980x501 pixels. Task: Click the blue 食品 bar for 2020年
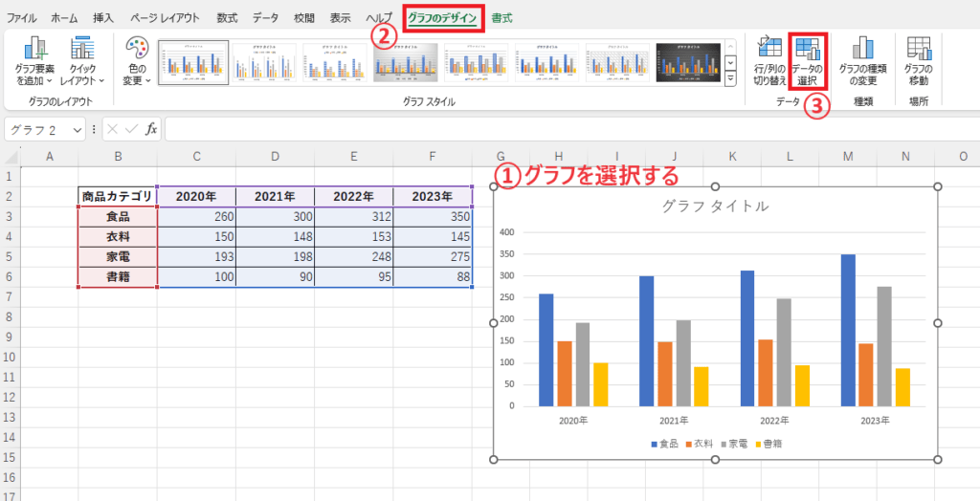pyautogui.click(x=546, y=350)
